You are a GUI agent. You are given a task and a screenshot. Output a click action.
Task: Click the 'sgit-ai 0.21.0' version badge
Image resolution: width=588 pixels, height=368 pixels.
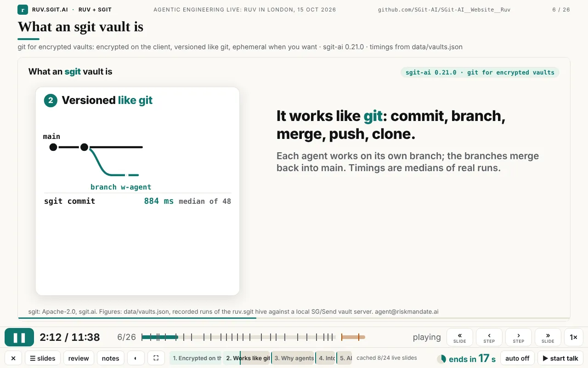(x=480, y=72)
